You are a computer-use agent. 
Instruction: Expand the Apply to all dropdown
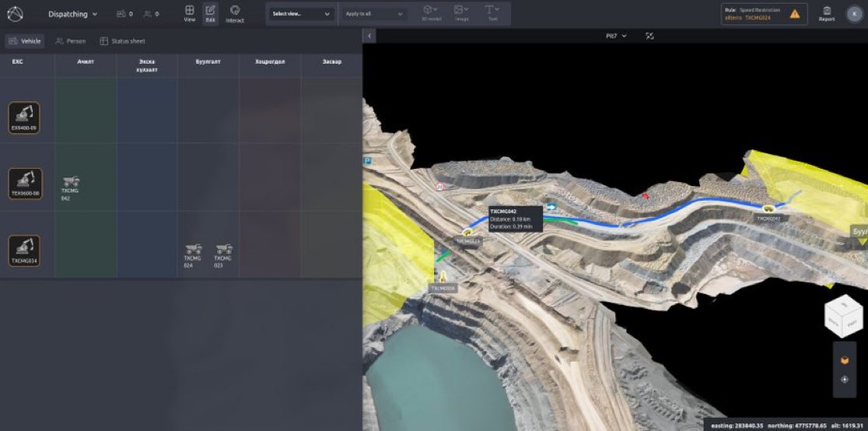pos(374,14)
